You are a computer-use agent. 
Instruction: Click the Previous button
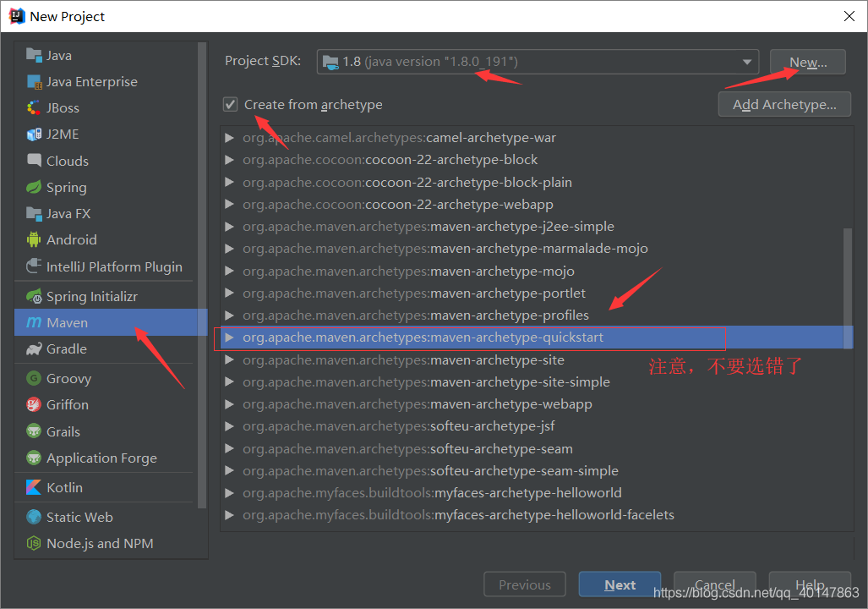click(x=525, y=584)
